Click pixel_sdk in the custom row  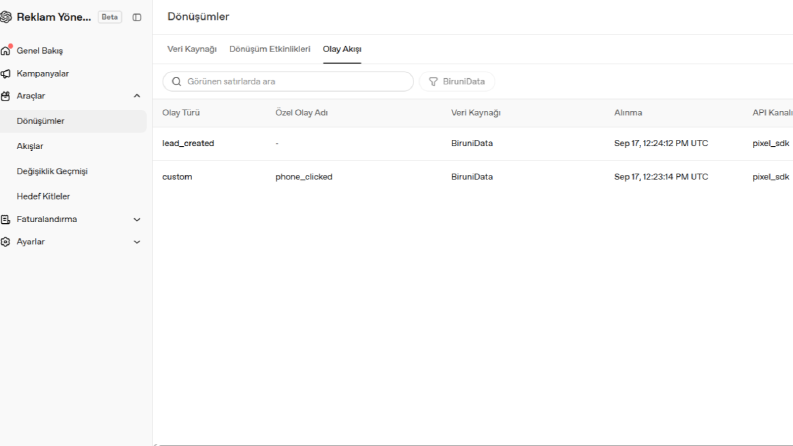pos(771,177)
